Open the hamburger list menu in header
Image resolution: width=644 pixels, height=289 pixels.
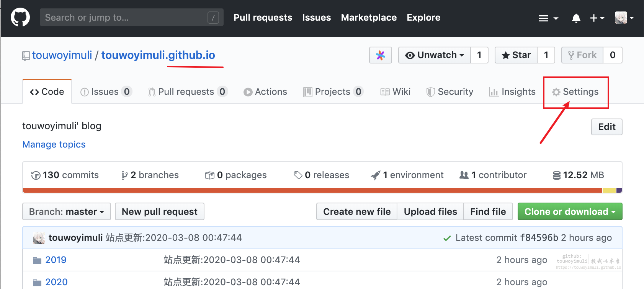[x=548, y=18]
